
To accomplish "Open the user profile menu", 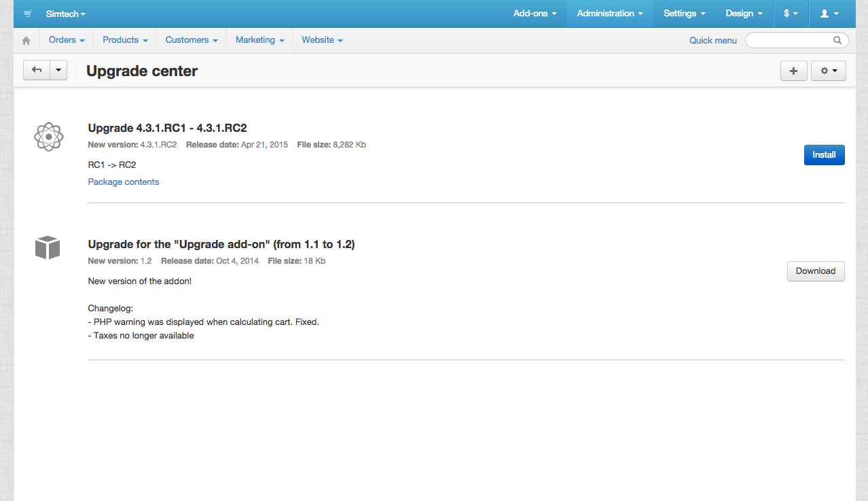I will click(x=829, y=14).
